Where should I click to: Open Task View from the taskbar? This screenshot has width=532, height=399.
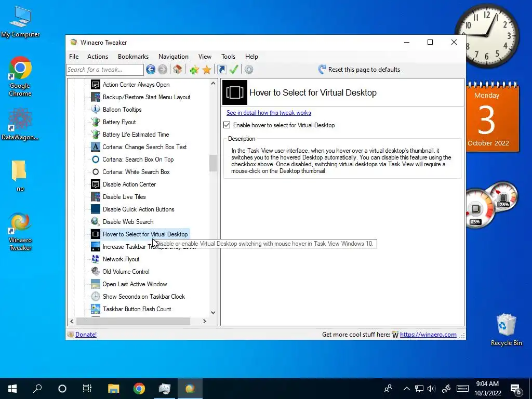pos(87,389)
